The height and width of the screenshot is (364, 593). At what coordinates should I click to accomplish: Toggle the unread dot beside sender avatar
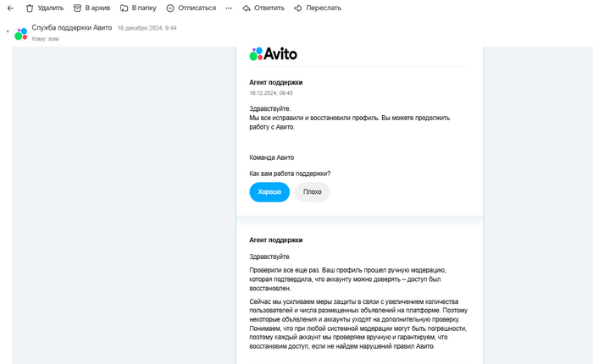[x=8, y=31]
